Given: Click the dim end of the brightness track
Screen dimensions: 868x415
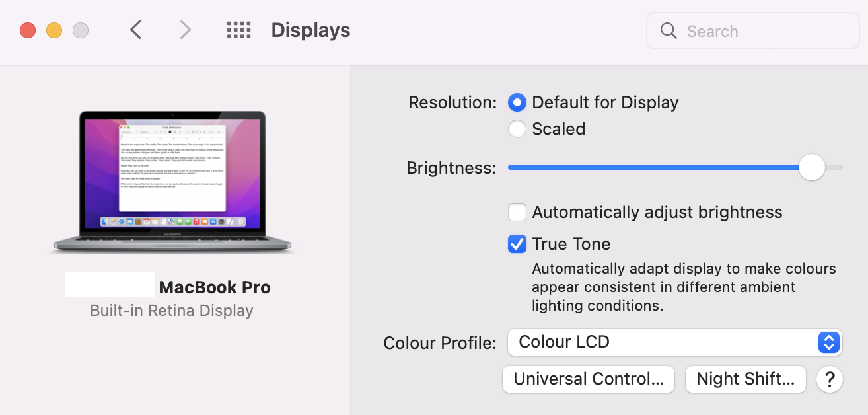Looking at the screenshot, I should [511, 167].
